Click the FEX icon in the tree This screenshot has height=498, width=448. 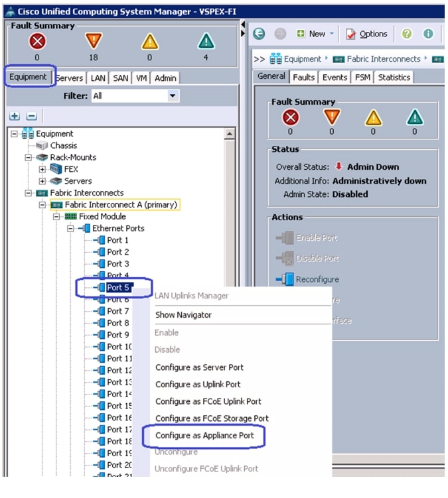tap(56, 169)
